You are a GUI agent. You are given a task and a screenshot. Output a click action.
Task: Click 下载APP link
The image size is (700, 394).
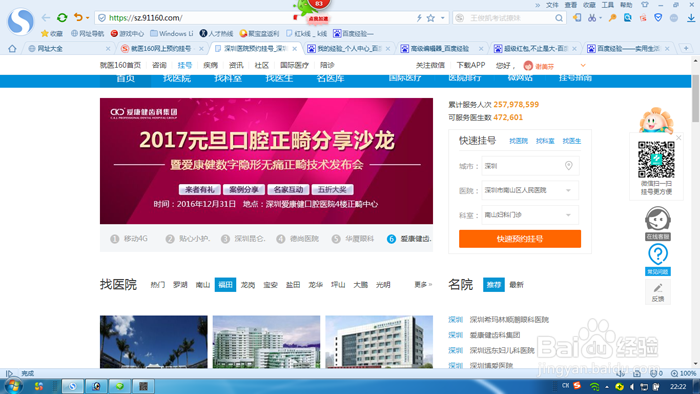(471, 65)
